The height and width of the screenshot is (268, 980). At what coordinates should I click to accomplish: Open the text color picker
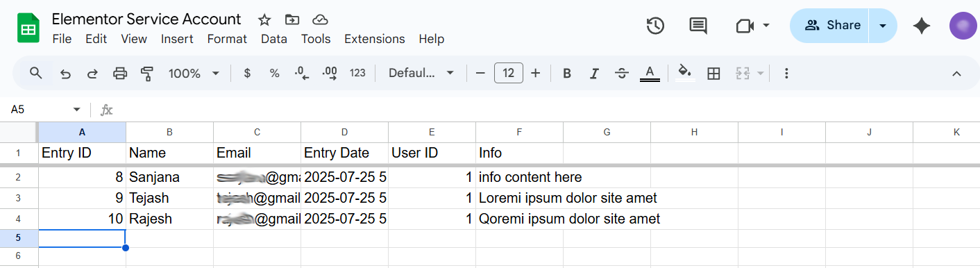coord(650,73)
